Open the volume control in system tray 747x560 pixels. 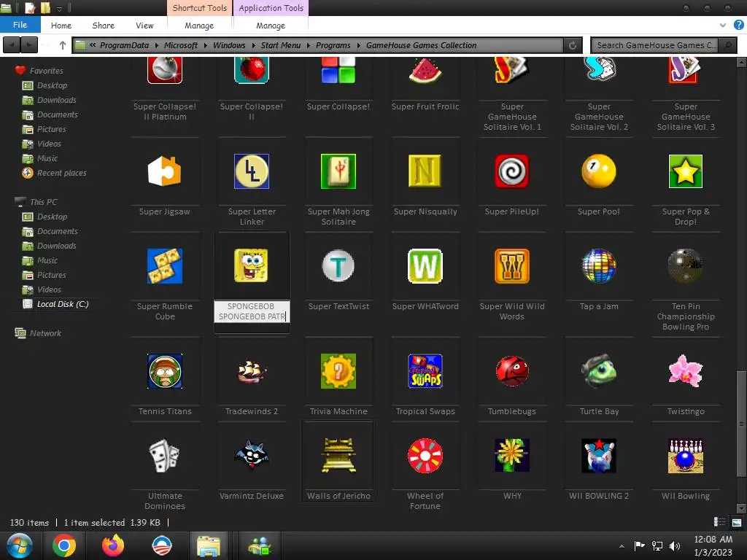tap(675, 546)
